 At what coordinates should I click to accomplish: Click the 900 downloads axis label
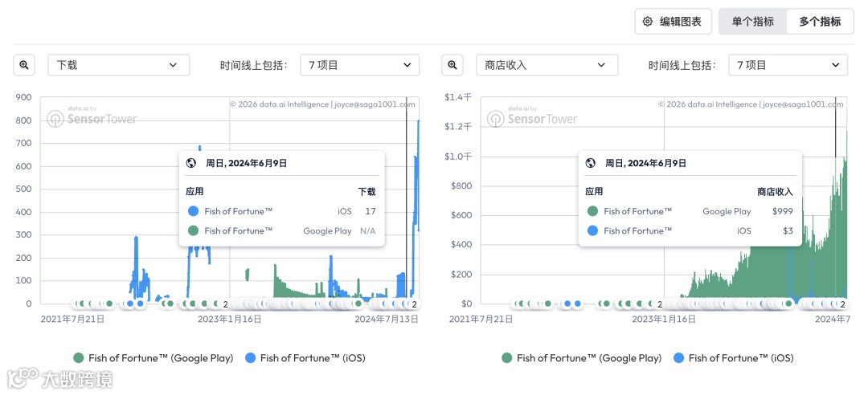[24, 97]
